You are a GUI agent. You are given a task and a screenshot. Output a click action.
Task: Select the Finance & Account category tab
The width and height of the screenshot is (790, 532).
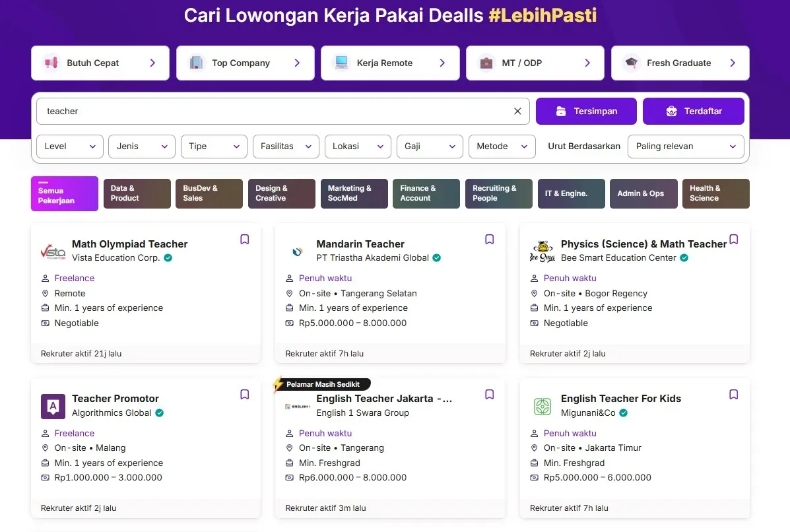(426, 194)
